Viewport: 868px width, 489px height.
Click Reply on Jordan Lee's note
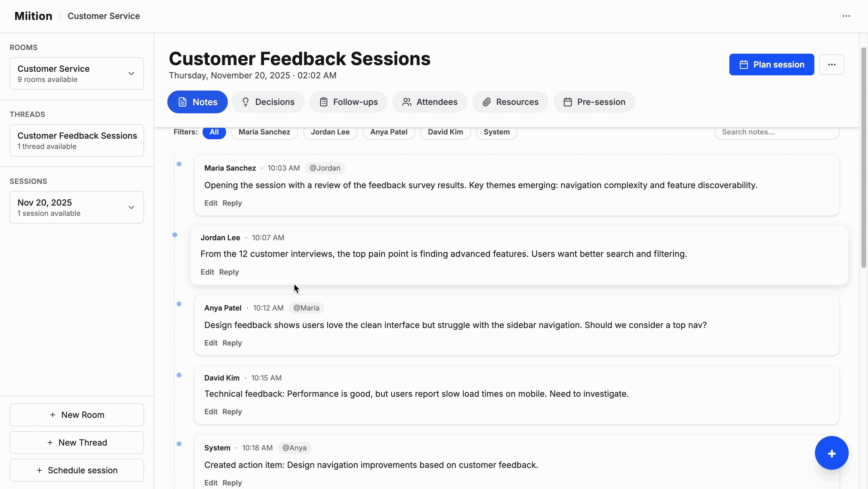point(229,272)
